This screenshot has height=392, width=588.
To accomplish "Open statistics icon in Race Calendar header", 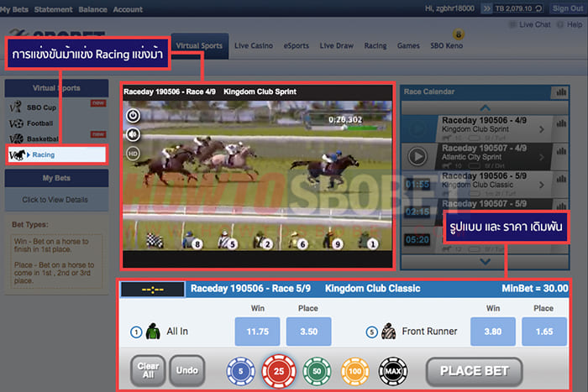I will tap(560, 92).
